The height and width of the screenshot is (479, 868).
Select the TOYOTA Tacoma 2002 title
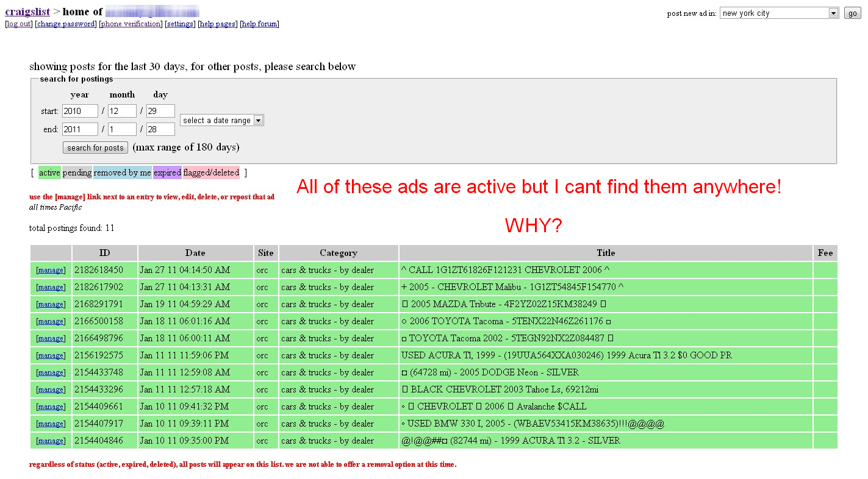[x=508, y=338]
